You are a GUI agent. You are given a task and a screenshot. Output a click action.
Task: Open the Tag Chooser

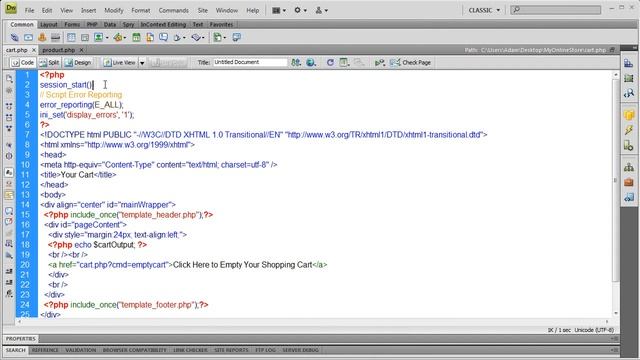[x=236, y=38]
